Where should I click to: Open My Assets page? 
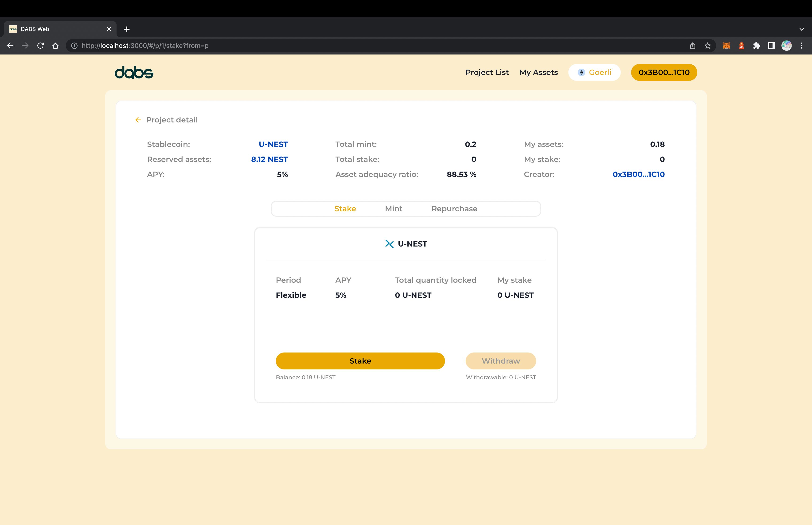pos(538,72)
